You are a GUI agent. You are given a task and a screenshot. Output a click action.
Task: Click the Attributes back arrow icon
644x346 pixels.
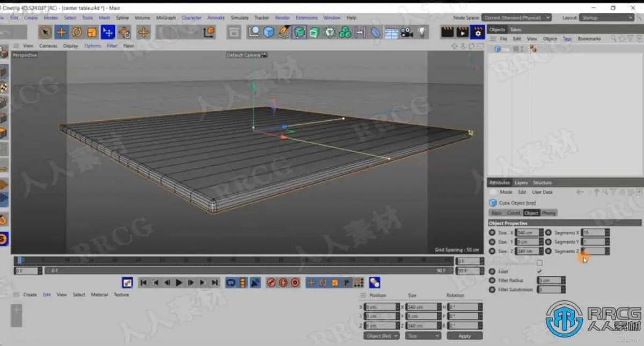point(580,192)
